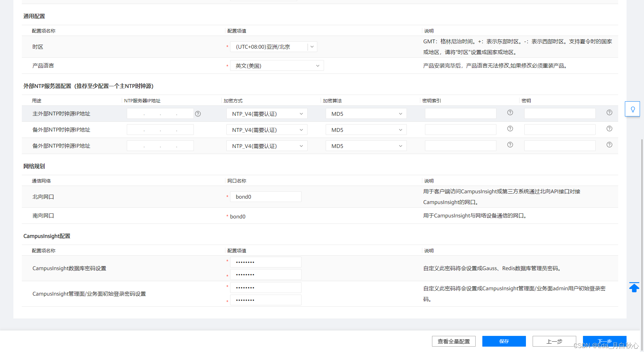The width and height of the screenshot is (644, 352).
Task: Open the 产品语言 language dropdown
Action: click(277, 65)
